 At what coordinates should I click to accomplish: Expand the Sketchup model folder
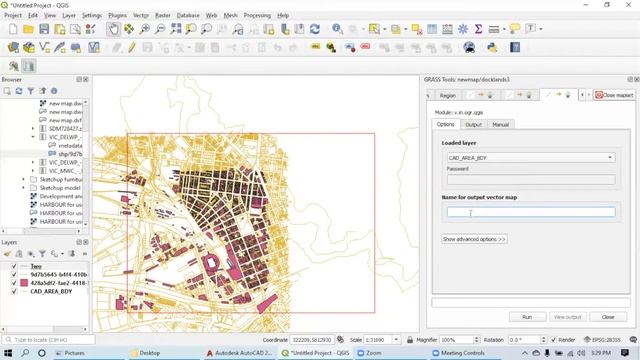(23, 188)
